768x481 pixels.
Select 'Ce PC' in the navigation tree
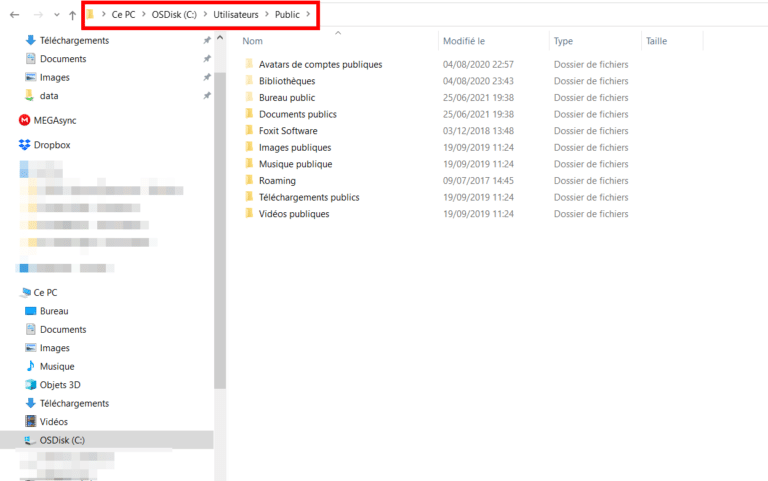tap(45, 292)
